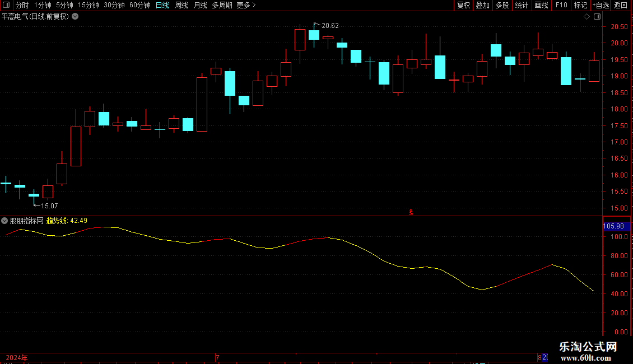Select the 30分钟 period
The width and height of the screenshot is (633, 364).
pyautogui.click(x=114, y=5)
